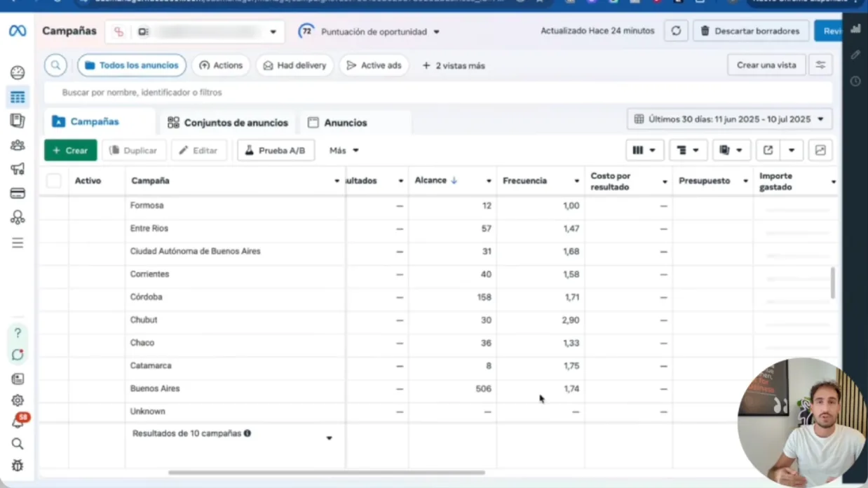Click the export table icon button
868x488 pixels.
pyautogui.click(x=768, y=150)
